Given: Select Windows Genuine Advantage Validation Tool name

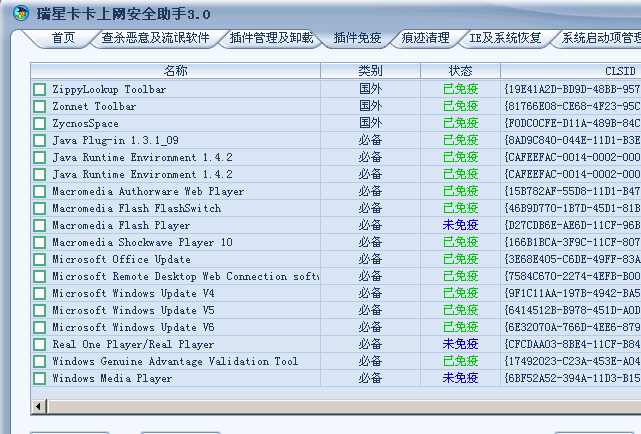Looking at the screenshot, I should [x=175, y=362].
